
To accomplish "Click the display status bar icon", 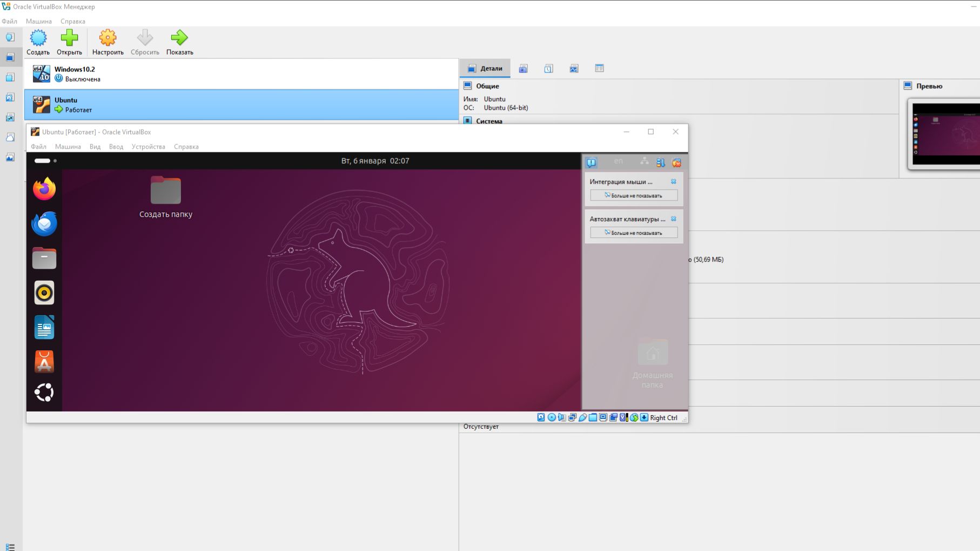I will 603,417.
